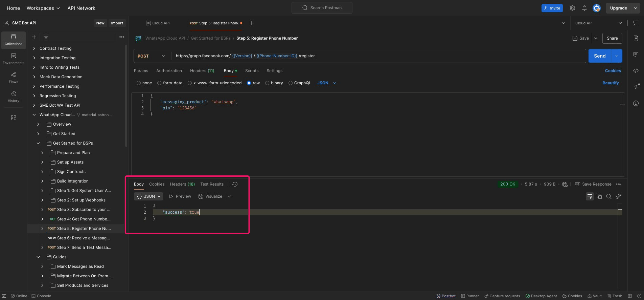This screenshot has height=300, width=644.
Task: Click the Send button
Action: pyautogui.click(x=600, y=56)
